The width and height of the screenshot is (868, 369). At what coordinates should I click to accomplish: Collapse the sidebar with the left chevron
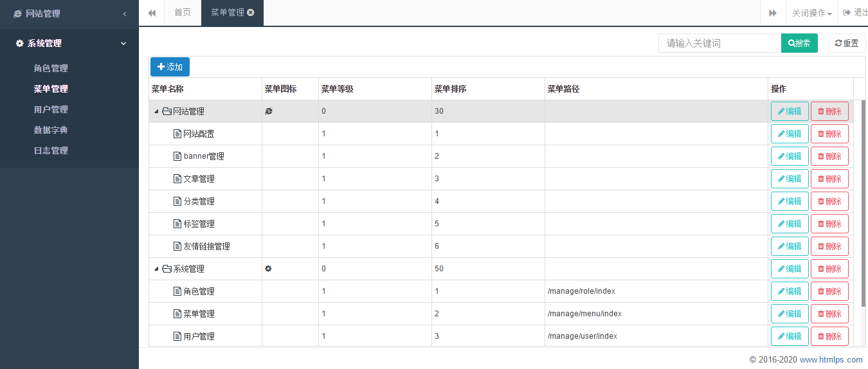pyautogui.click(x=124, y=14)
